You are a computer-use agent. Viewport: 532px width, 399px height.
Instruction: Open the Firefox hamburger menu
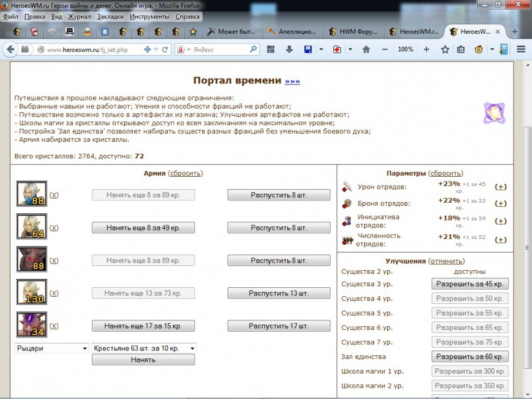tap(521, 50)
